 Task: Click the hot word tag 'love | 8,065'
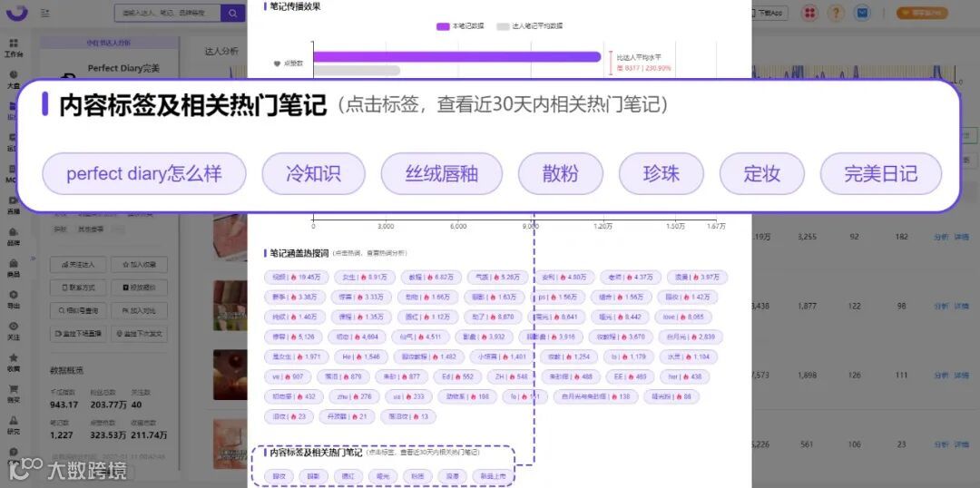point(683,317)
